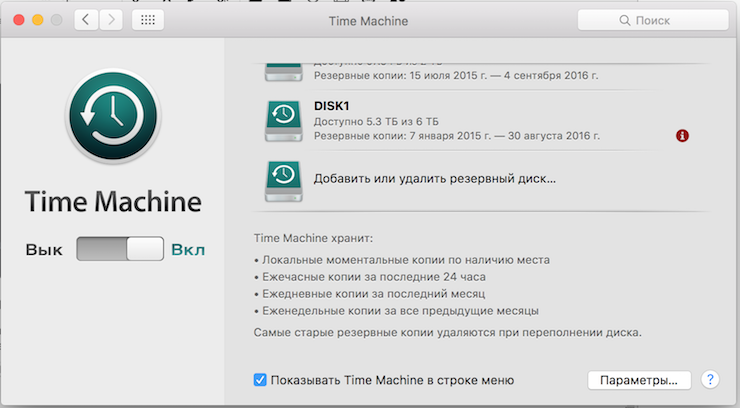The width and height of the screenshot is (740, 408).
Task: Close the window with the red button
Action: [19, 20]
